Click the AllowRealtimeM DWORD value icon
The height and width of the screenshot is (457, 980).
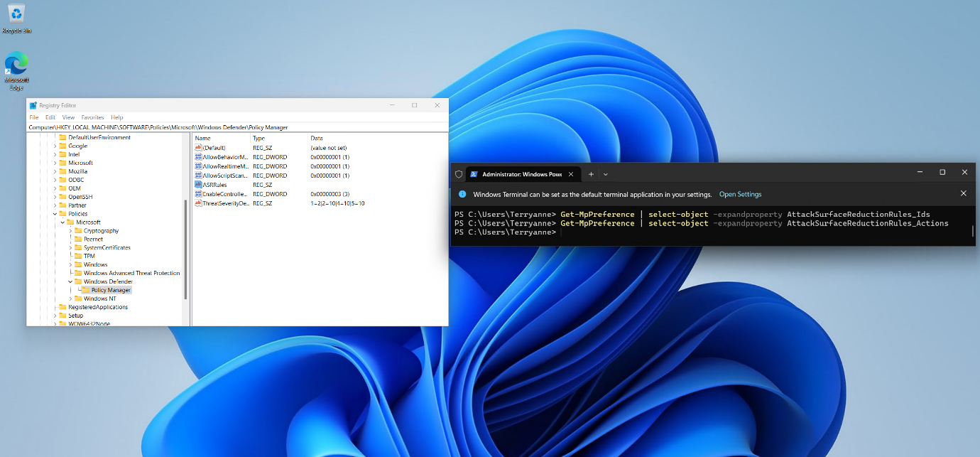200,166
